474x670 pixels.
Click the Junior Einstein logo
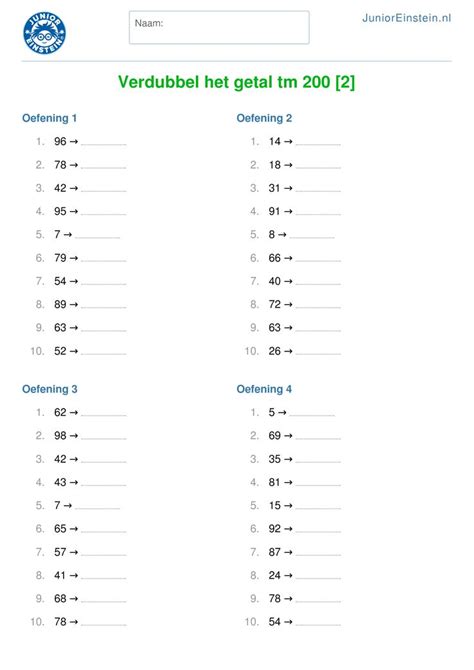pos(44,33)
